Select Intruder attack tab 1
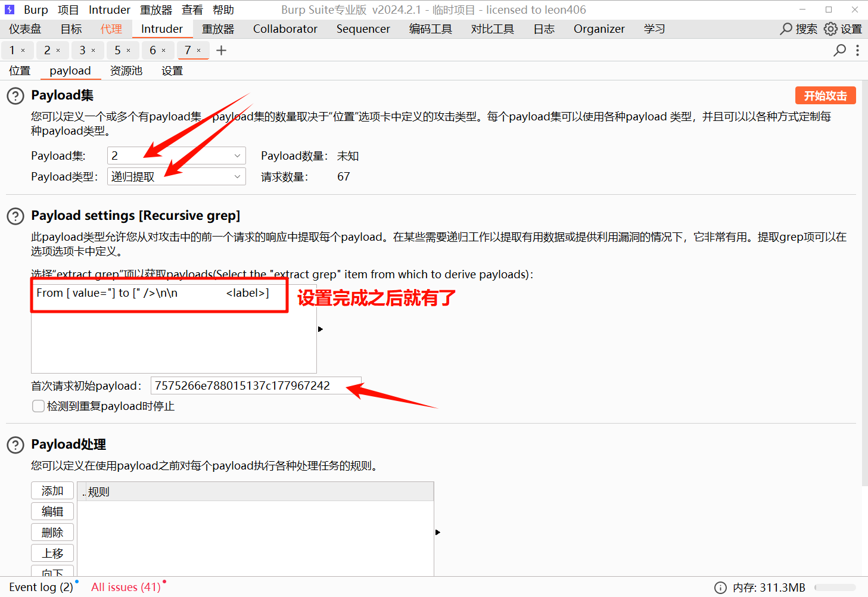The image size is (868, 597). point(12,51)
